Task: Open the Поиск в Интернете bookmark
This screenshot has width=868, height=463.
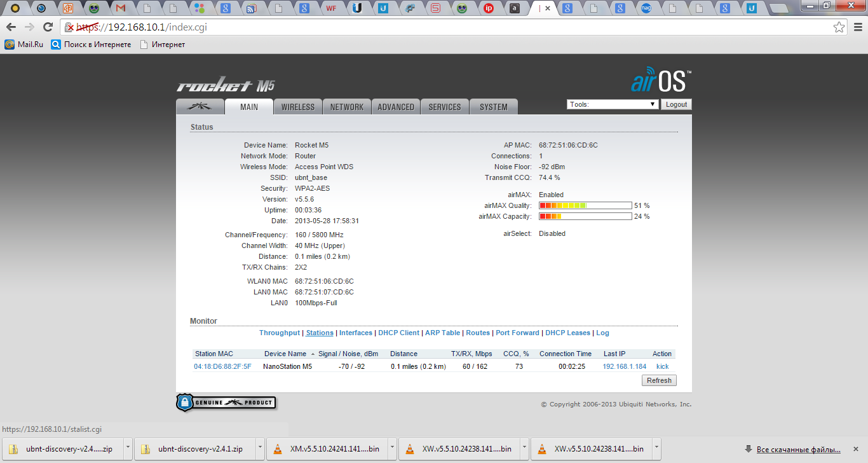Action: pos(91,45)
